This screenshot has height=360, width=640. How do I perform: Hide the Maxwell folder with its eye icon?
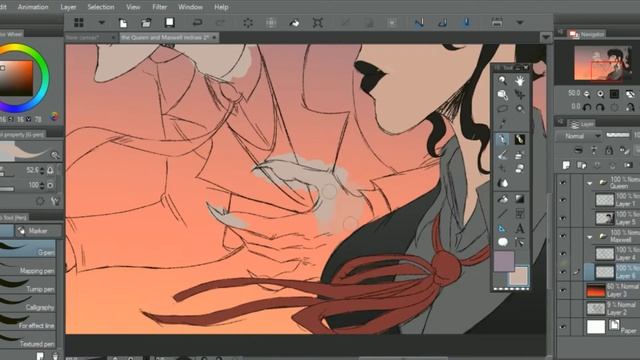[563, 236]
